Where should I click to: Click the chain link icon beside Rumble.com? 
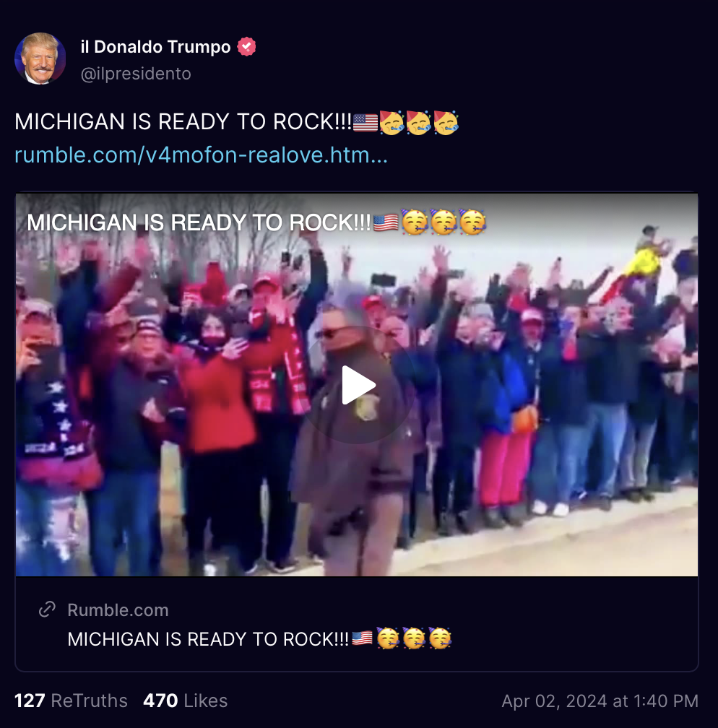coord(47,609)
